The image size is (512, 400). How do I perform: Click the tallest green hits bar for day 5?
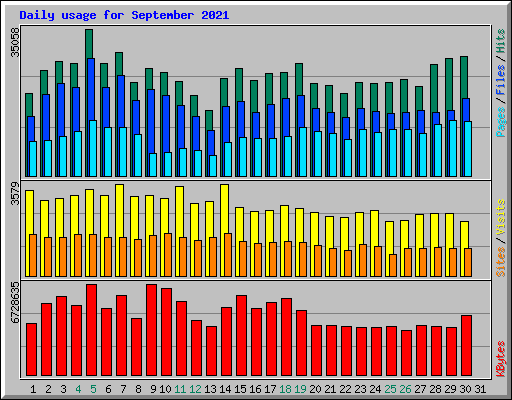click(89, 43)
